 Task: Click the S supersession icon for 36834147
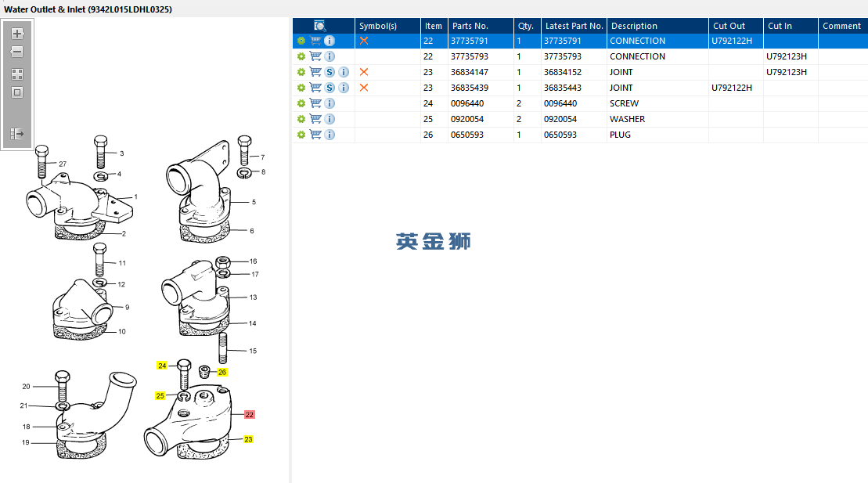click(330, 72)
